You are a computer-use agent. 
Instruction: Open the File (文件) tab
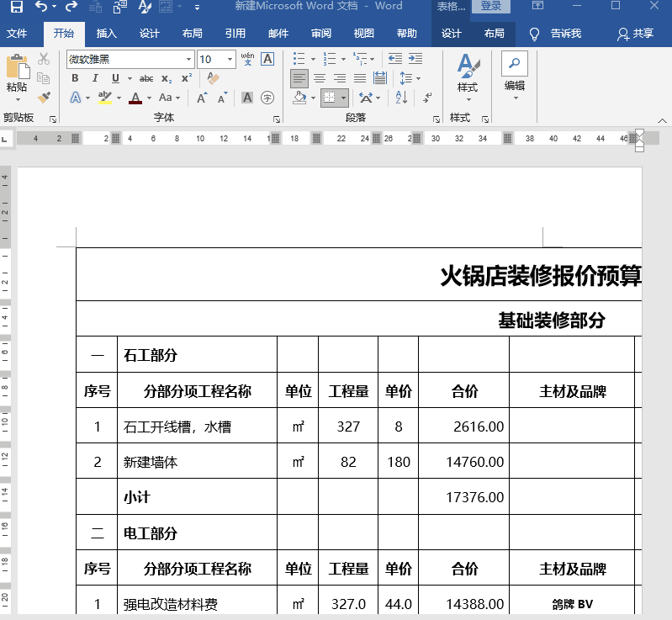tap(17, 34)
